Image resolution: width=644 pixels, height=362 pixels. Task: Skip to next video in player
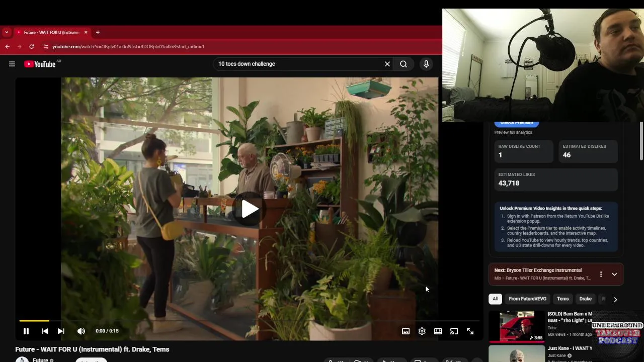[61, 331]
